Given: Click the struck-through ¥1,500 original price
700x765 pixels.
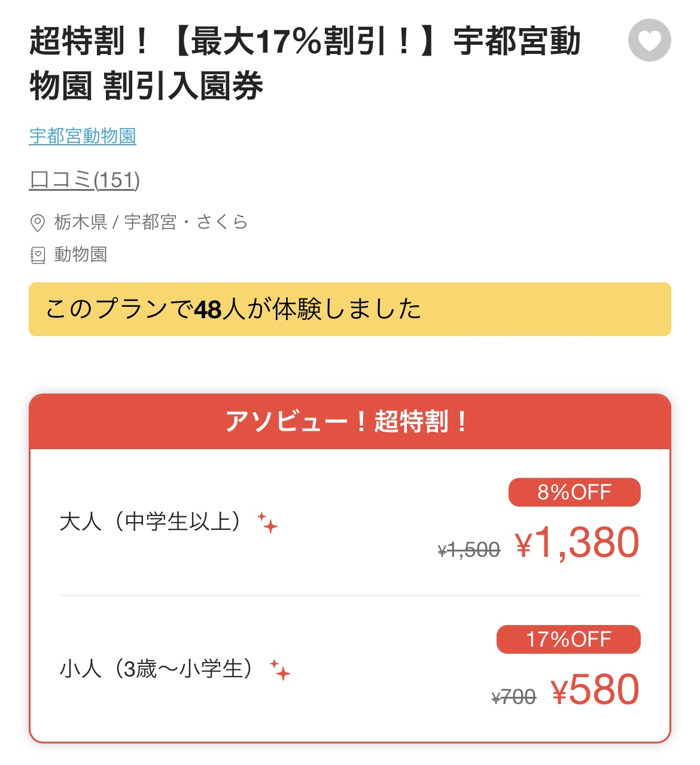Looking at the screenshot, I should click(469, 550).
